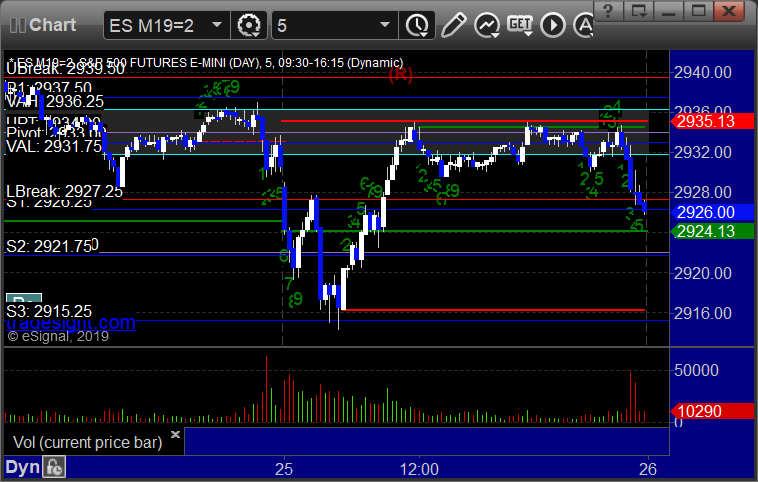Click the circled A icon in the toolbar
This screenshot has height=482, width=758.
(583, 25)
